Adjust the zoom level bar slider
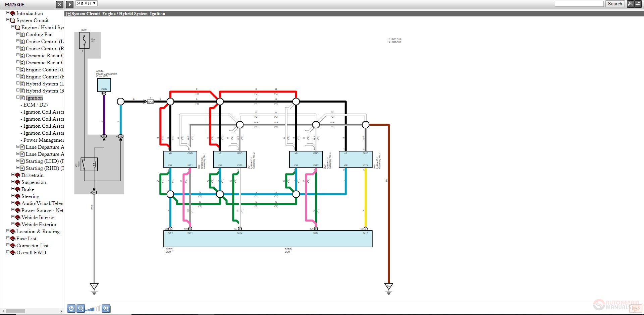The width and height of the screenshot is (644, 315). (x=93, y=309)
